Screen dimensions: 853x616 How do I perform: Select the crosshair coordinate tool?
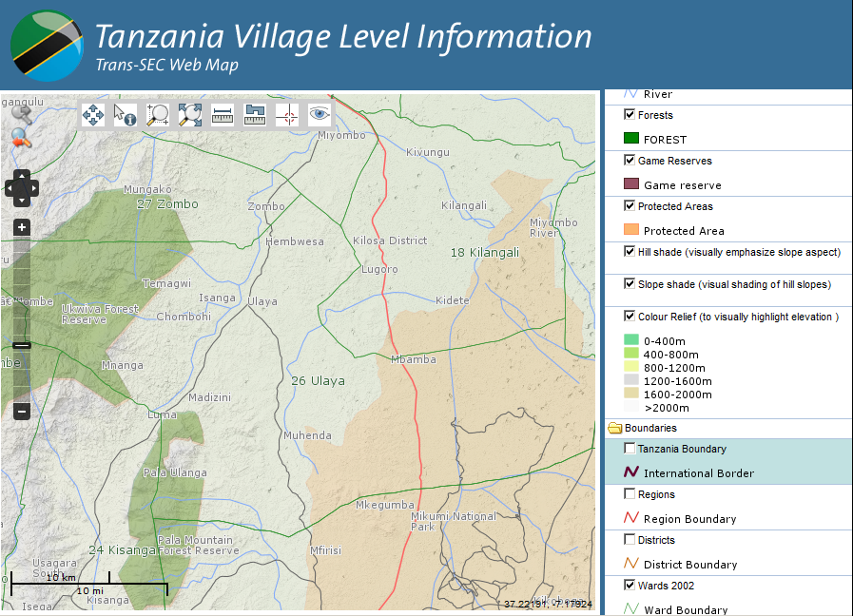tap(287, 115)
